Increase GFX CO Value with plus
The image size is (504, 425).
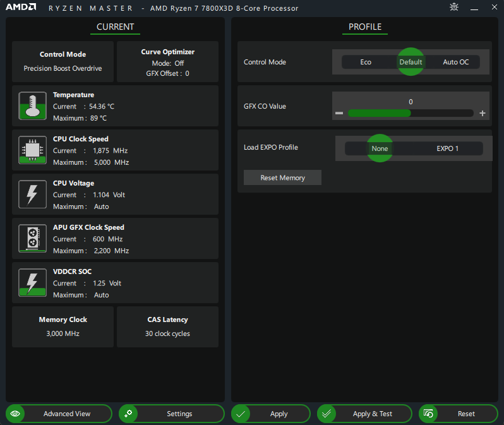coord(482,113)
